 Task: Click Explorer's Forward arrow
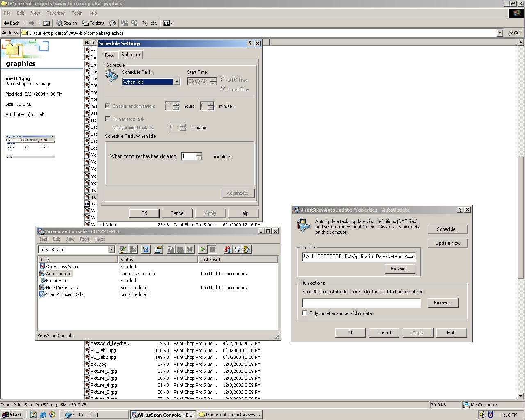coord(31,23)
